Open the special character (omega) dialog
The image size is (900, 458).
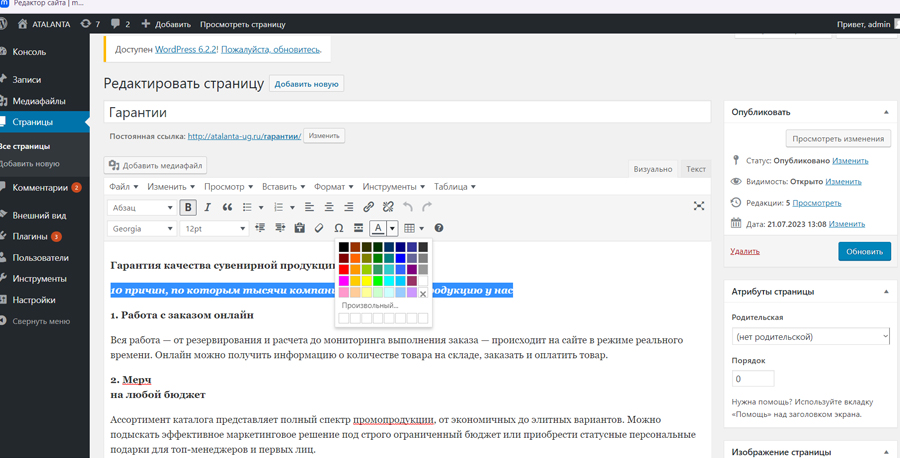pos(339,228)
